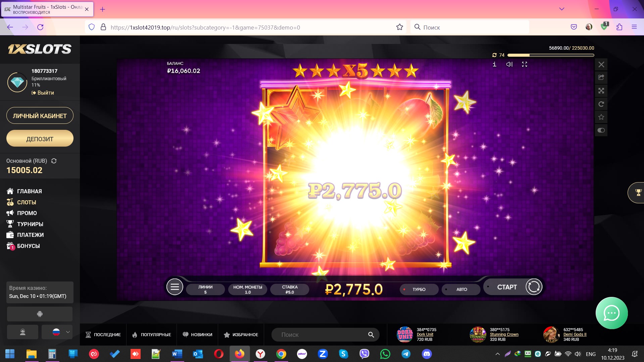The height and width of the screenshot is (362, 644).
Task: Reload the game frame
Action: 601,104
